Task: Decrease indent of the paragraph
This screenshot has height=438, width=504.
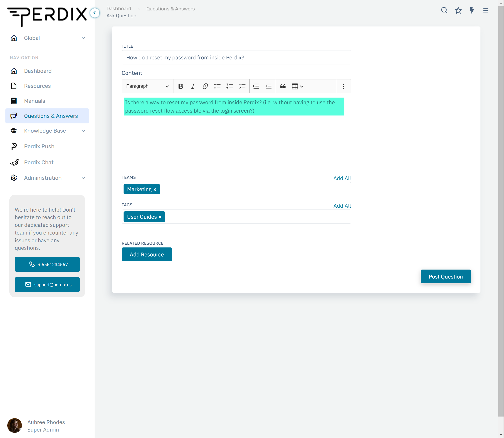Action: [268, 86]
